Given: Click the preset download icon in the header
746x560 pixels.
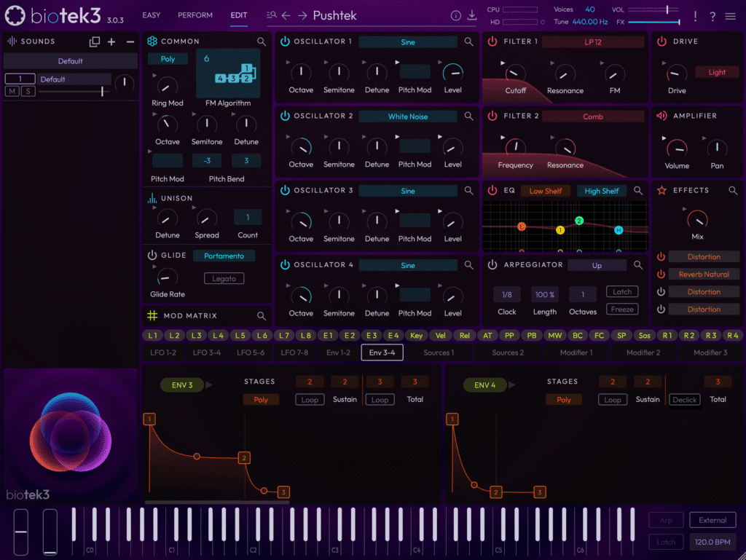Looking at the screenshot, I should tap(474, 15).
